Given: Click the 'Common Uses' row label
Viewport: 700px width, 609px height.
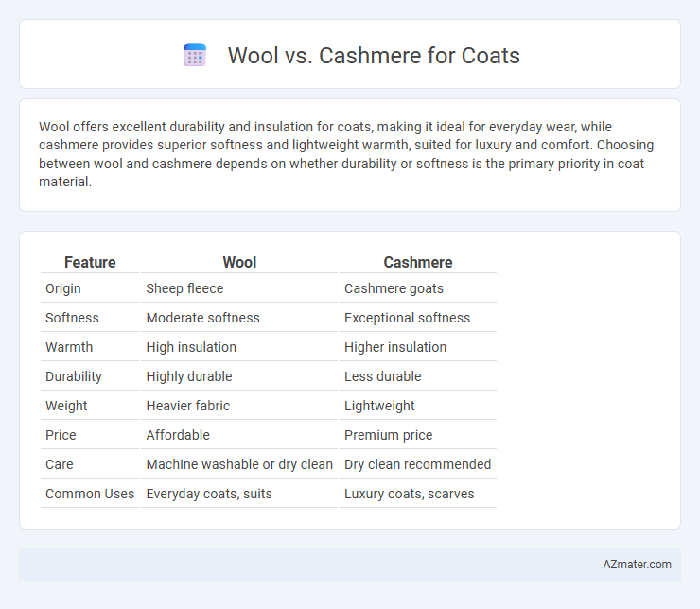Looking at the screenshot, I should click(90, 494).
